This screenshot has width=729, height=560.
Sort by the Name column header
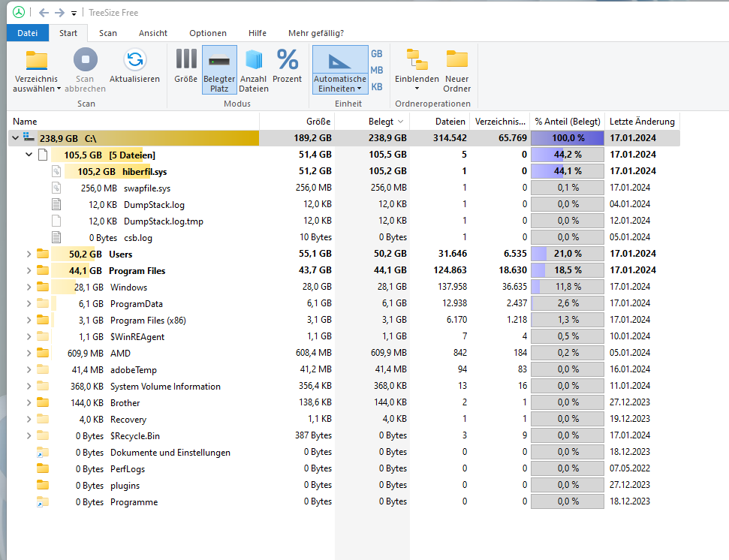pyautogui.click(x=133, y=122)
